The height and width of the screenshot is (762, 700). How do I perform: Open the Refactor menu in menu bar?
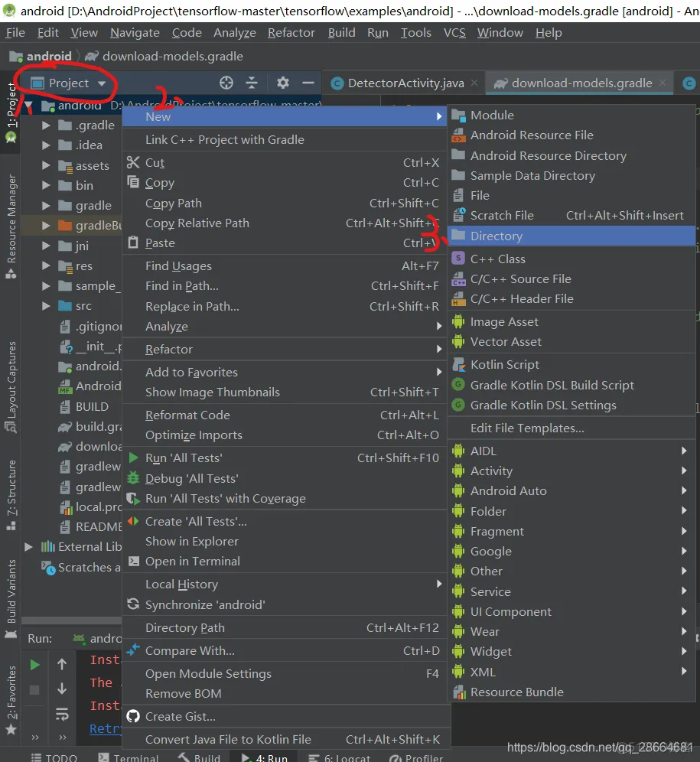point(291,33)
